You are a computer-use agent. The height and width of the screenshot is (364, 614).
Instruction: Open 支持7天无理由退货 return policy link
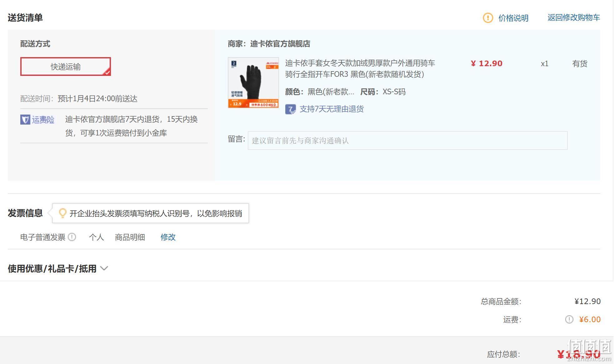click(332, 109)
